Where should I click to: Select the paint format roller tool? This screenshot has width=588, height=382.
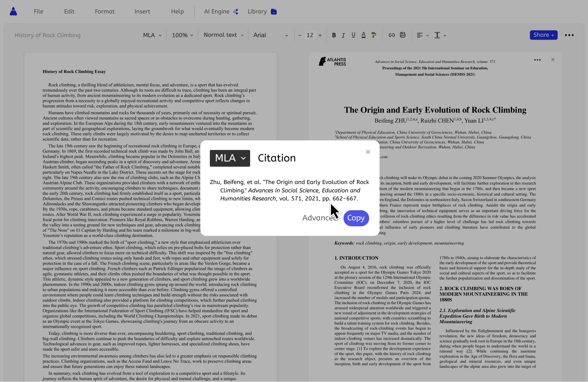(x=374, y=35)
